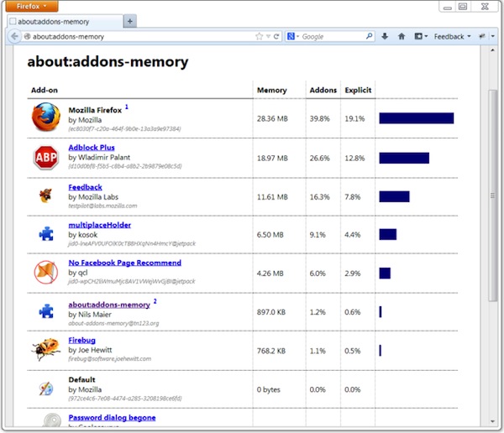Image resolution: width=504 pixels, height=433 pixels.
Task: Click the Adblock Plus memory usage bar
Action: tap(404, 158)
